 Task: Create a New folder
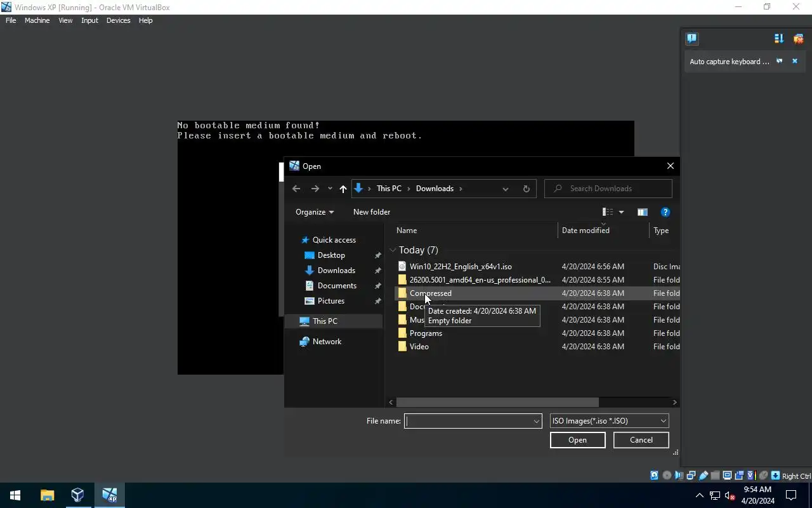(372, 212)
